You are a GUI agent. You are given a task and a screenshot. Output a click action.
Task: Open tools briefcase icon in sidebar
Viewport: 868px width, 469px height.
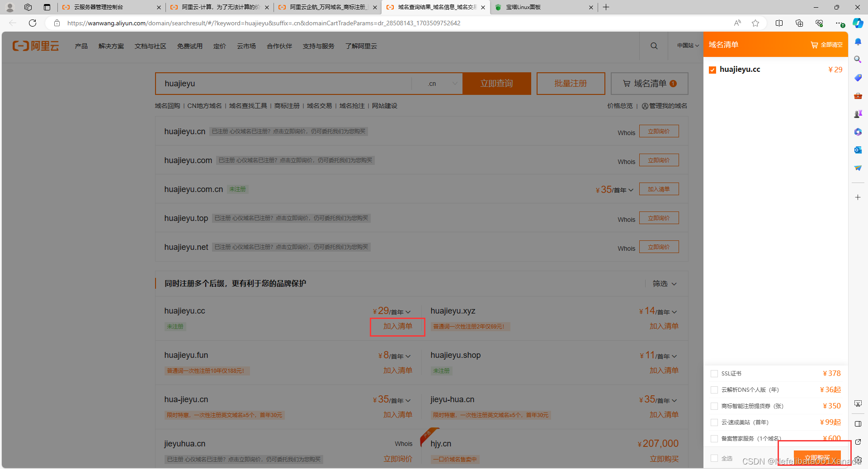858,96
